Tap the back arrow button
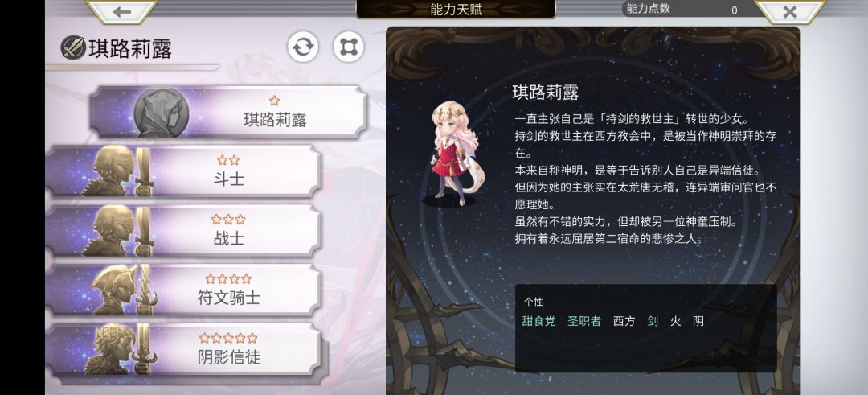This screenshot has width=868, height=395. point(122,11)
